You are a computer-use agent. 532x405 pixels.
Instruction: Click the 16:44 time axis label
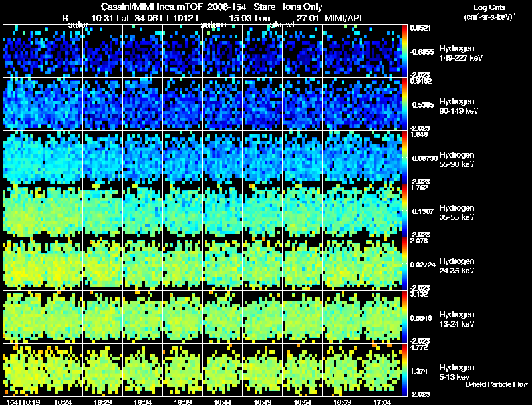click(223, 402)
